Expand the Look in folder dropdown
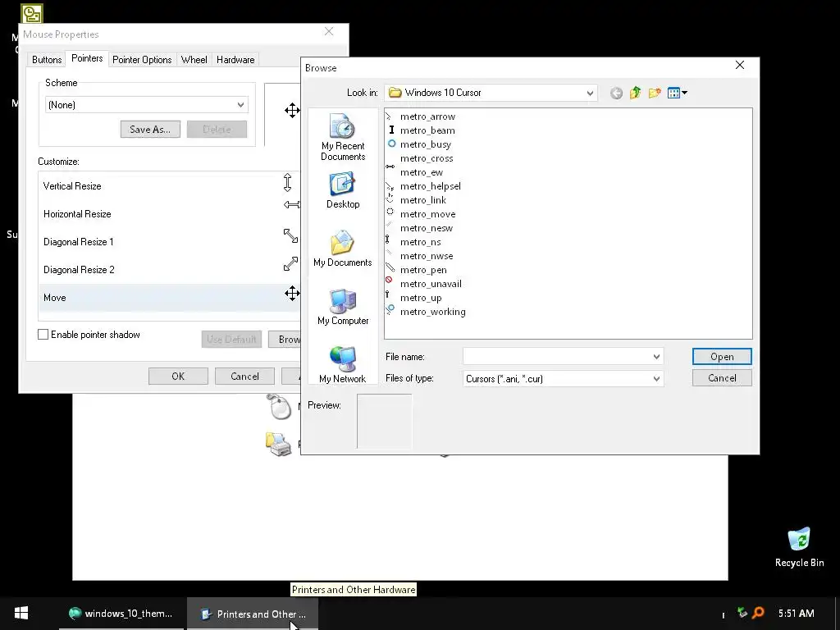Viewport: 840px width, 630px height. point(590,94)
